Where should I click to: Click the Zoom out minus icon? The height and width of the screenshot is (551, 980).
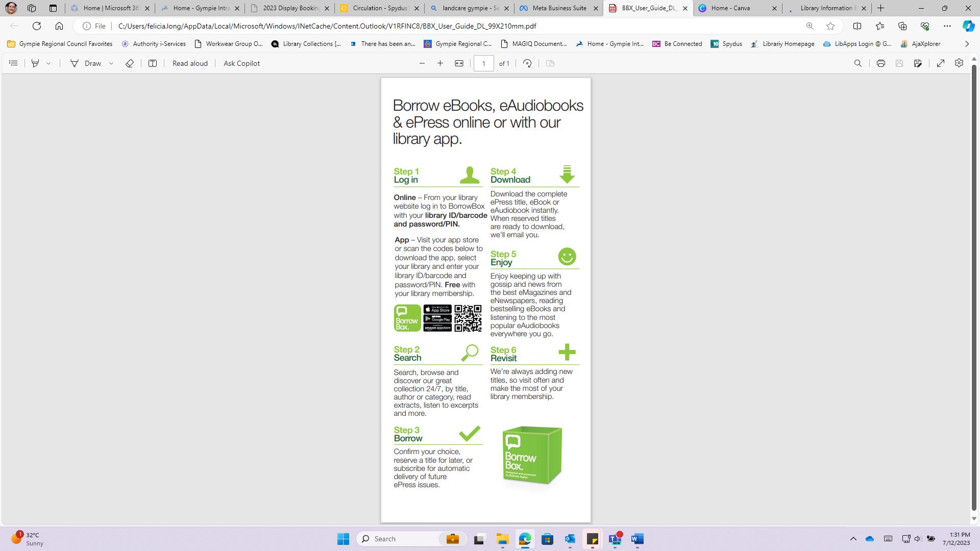click(x=422, y=63)
